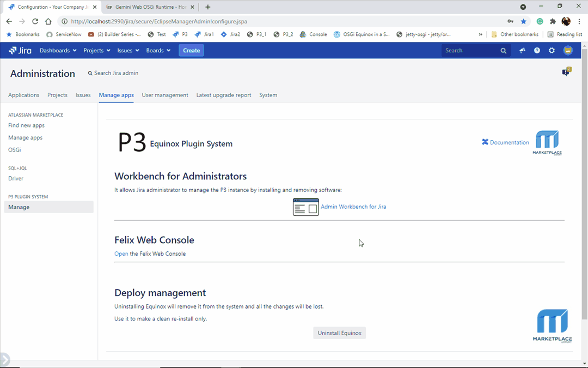Open the Builder Series YouTube bookmark
This screenshot has width=588, height=368.
114,34
